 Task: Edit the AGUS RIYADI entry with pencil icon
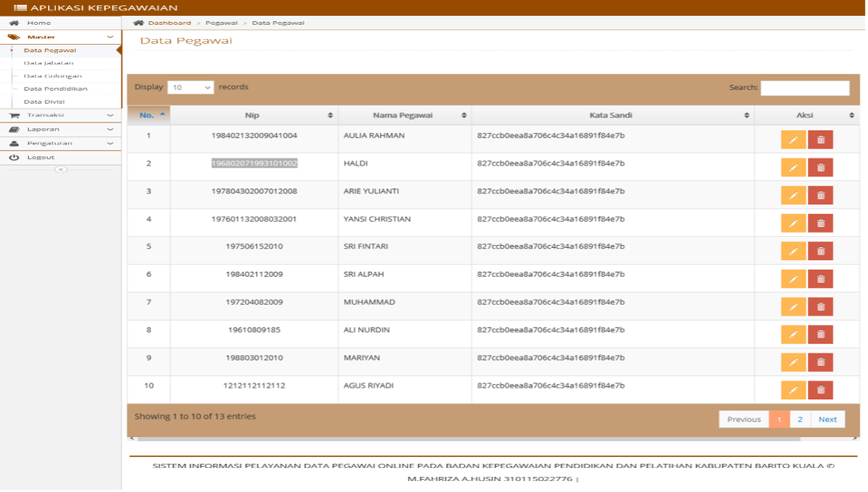[x=793, y=390]
